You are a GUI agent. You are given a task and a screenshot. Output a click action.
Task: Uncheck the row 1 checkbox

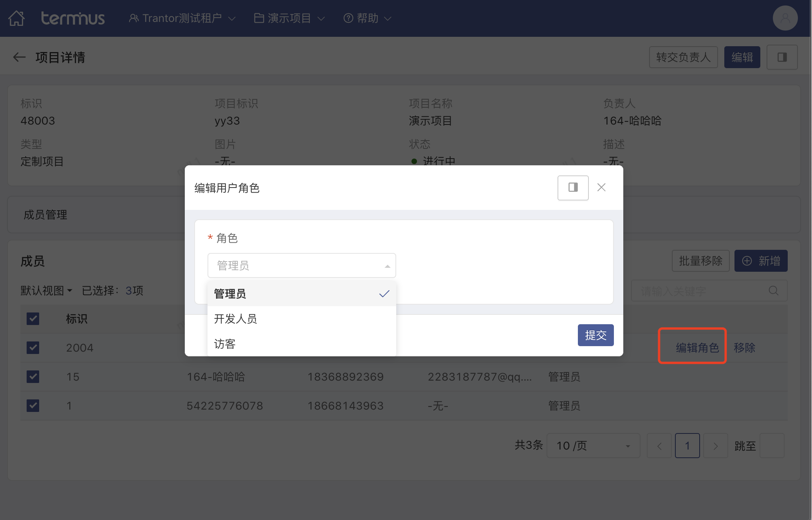click(x=33, y=406)
